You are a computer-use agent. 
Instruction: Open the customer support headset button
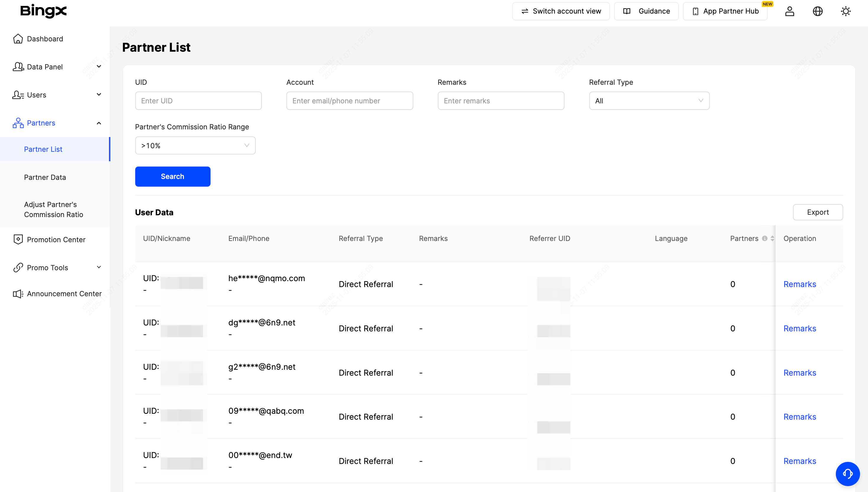tap(847, 473)
